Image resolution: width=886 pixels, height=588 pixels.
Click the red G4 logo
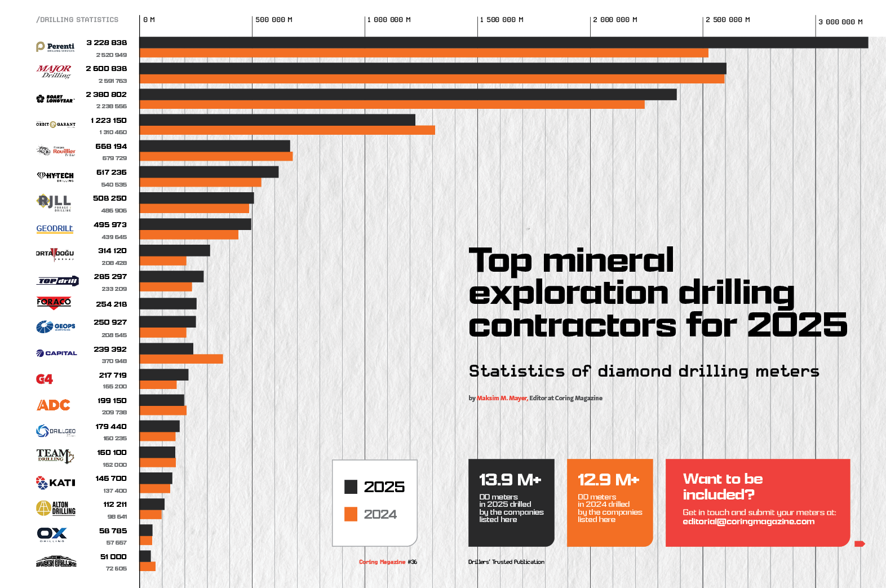click(x=45, y=379)
